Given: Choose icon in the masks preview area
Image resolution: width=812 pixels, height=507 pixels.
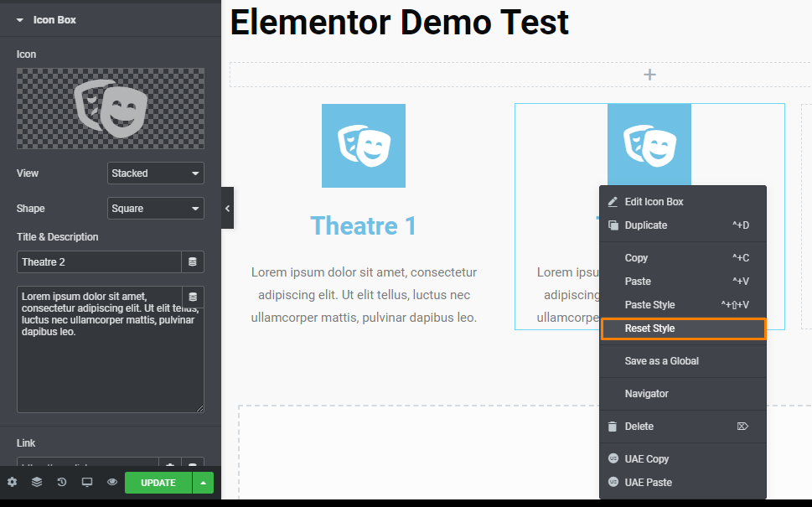Looking at the screenshot, I should [111, 109].
